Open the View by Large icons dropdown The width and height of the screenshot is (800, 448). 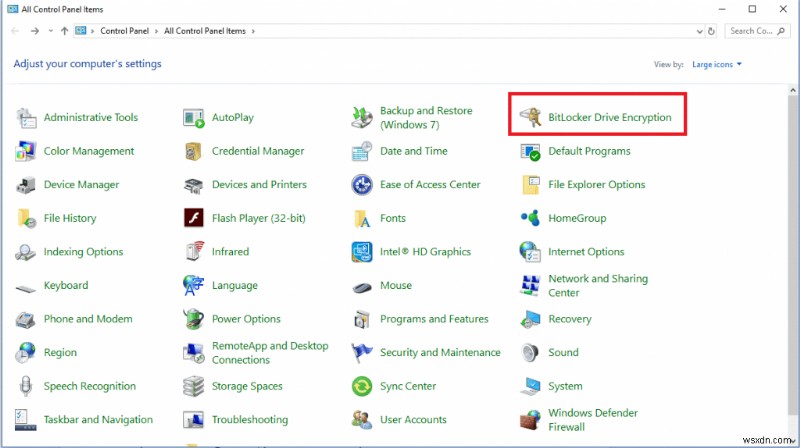coord(716,64)
